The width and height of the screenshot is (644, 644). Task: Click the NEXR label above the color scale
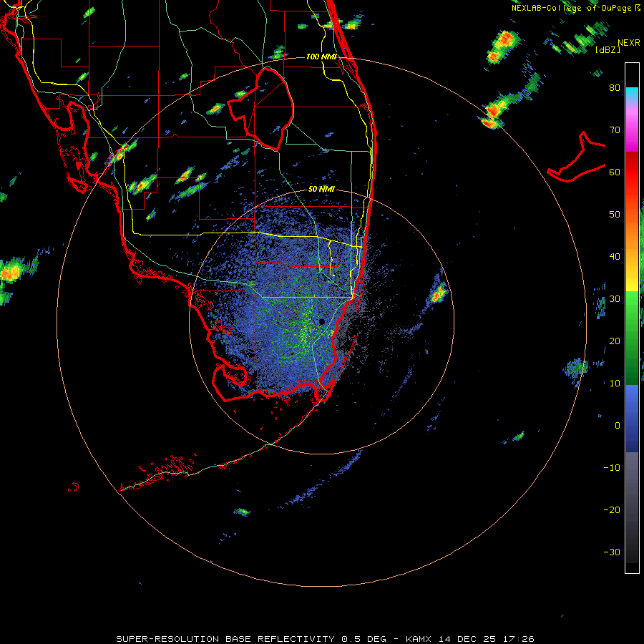tap(628, 43)
